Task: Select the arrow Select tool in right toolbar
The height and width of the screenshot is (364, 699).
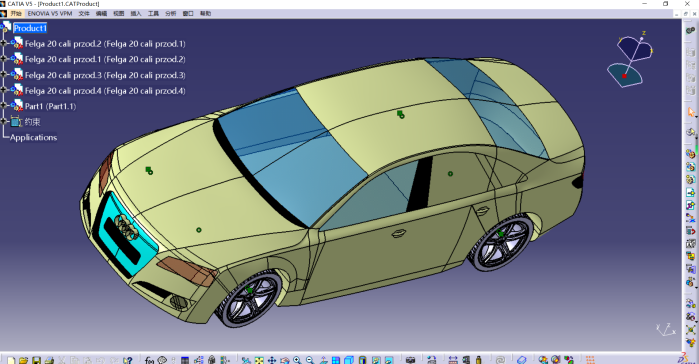Action: click(x=691, y=112)
